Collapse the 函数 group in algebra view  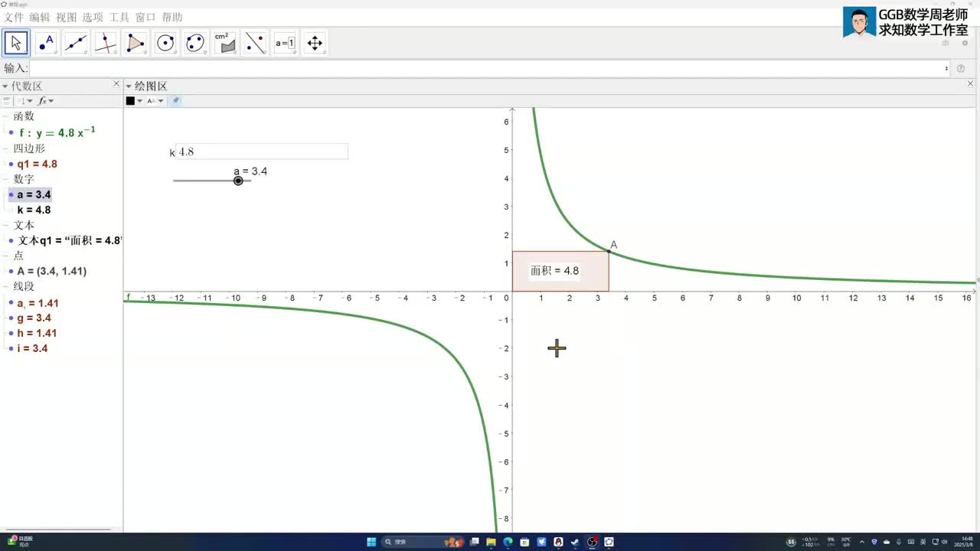[x=6, y=116]
